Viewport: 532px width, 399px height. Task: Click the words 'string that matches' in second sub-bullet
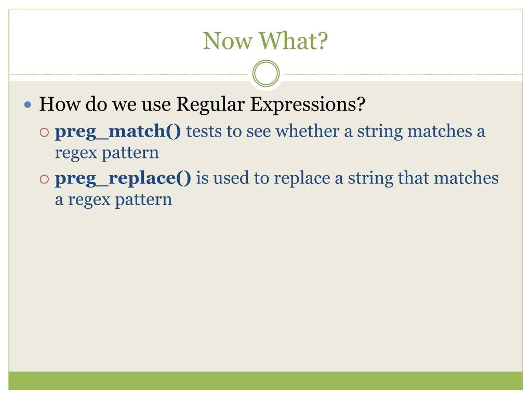pyautogui.click(x=423, y=179)
